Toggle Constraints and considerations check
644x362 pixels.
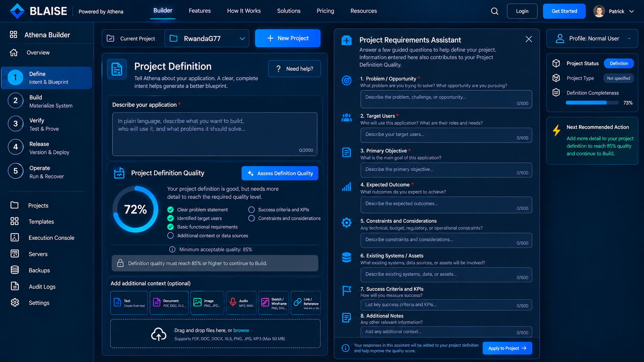252,218
